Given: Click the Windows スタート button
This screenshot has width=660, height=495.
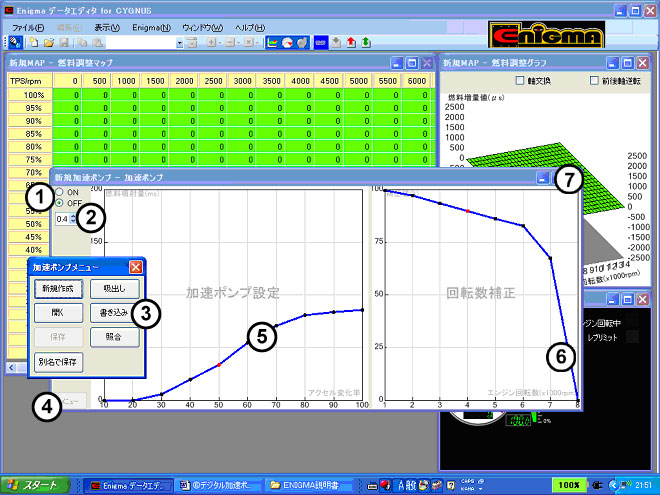Looking at the screenshot, I should click(35, 485).
